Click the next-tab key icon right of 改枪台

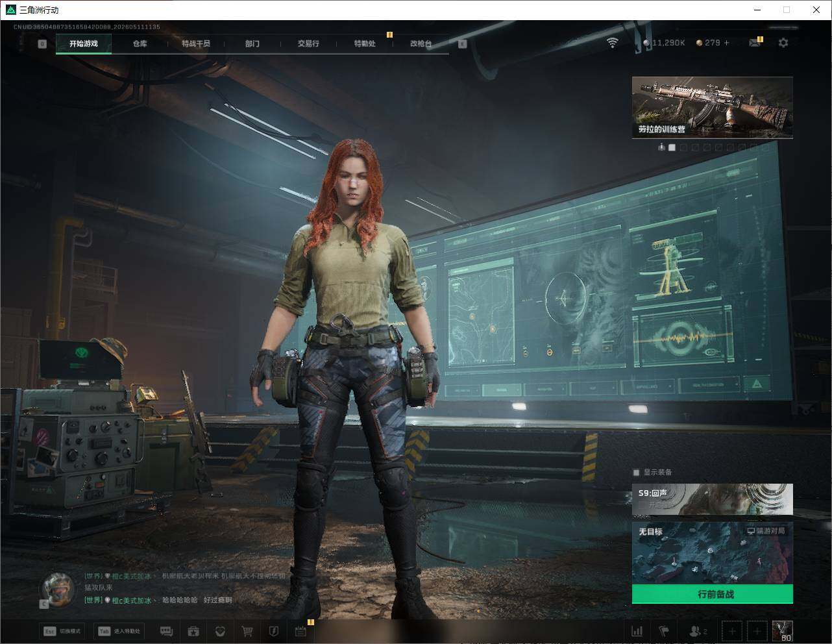tap(462, 44)
